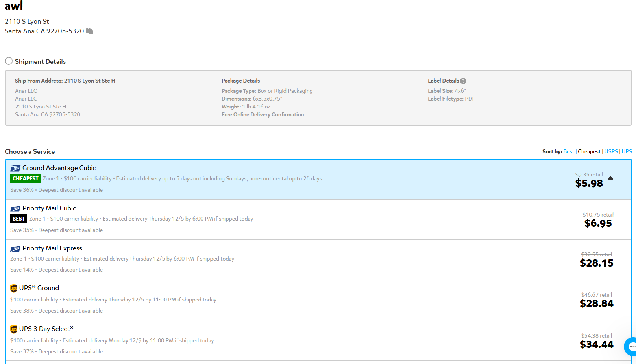Click the USPS logo on Priority Mail Express
Screen dimensions: 636x364
15,249
